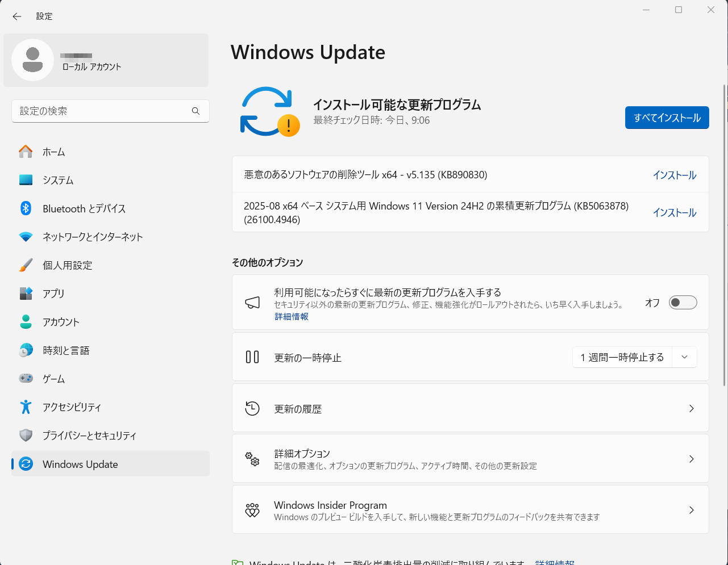
Task: Expand Windows Insider Program with its chevron
Action: click(x=691, y=510)
